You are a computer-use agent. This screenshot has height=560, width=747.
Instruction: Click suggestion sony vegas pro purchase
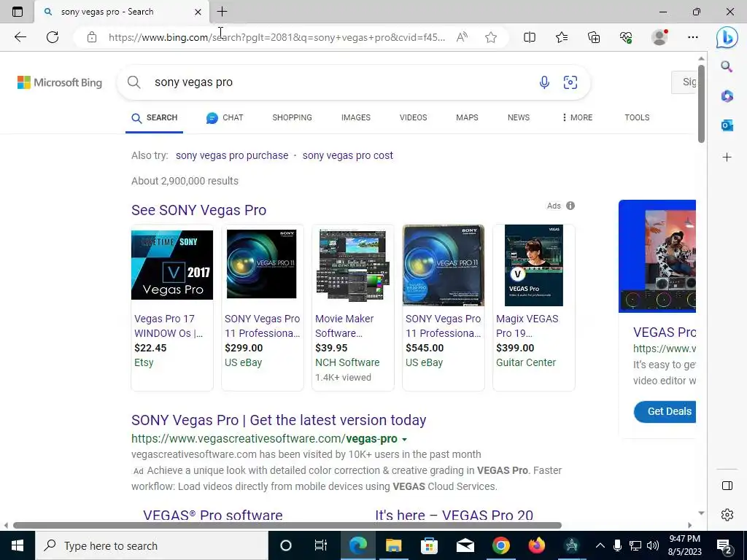[x=232, y=155]
